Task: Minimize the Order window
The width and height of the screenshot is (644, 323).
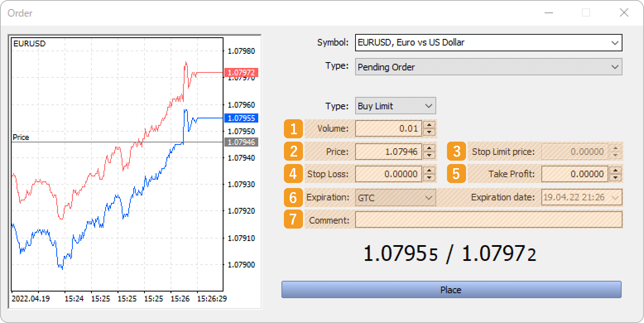Action: pos(549,13)
